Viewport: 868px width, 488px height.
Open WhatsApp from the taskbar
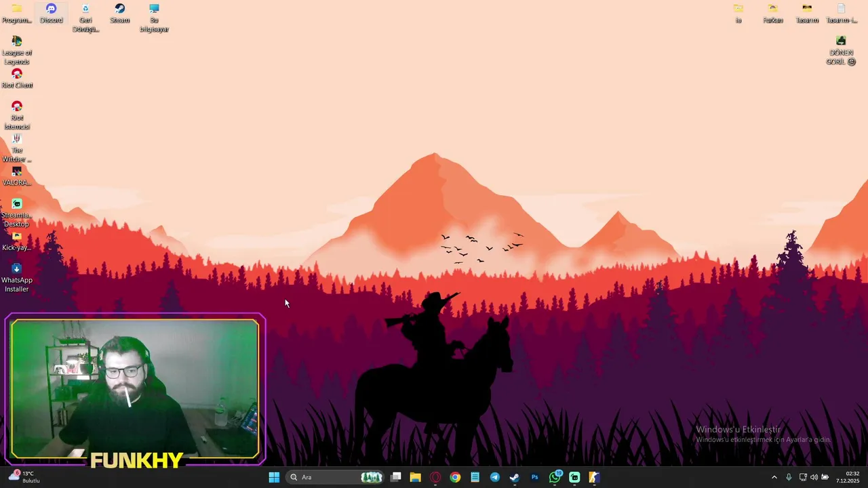pos(555,477)
